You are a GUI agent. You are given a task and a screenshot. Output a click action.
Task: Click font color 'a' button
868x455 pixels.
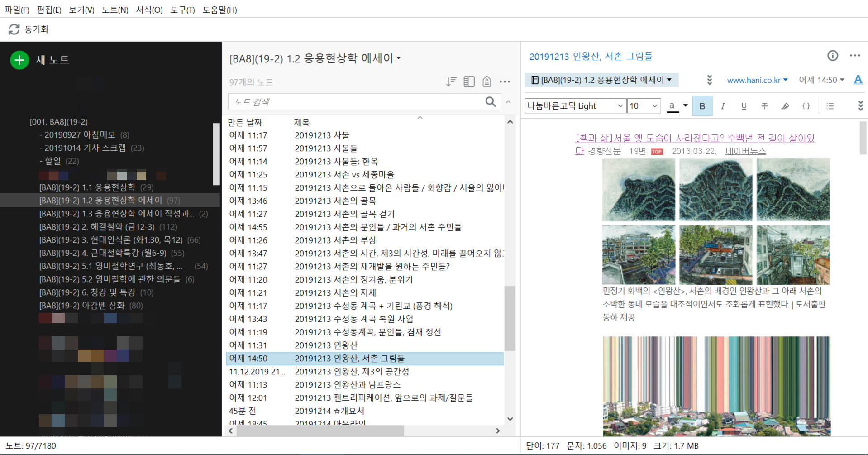(672, 106)
